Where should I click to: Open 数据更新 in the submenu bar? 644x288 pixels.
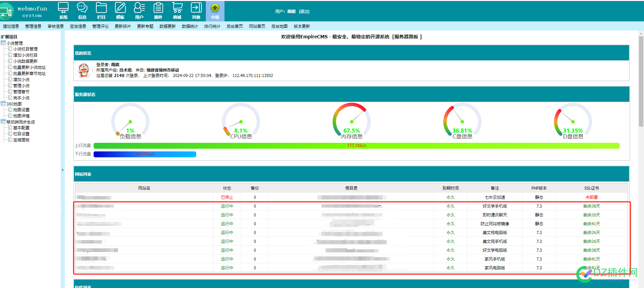pyautogui.click(x=168, y=26)
